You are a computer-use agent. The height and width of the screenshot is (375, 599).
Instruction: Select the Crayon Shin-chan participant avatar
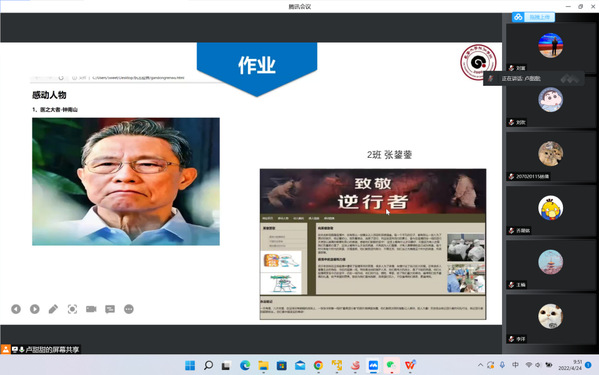pos(550,100)
